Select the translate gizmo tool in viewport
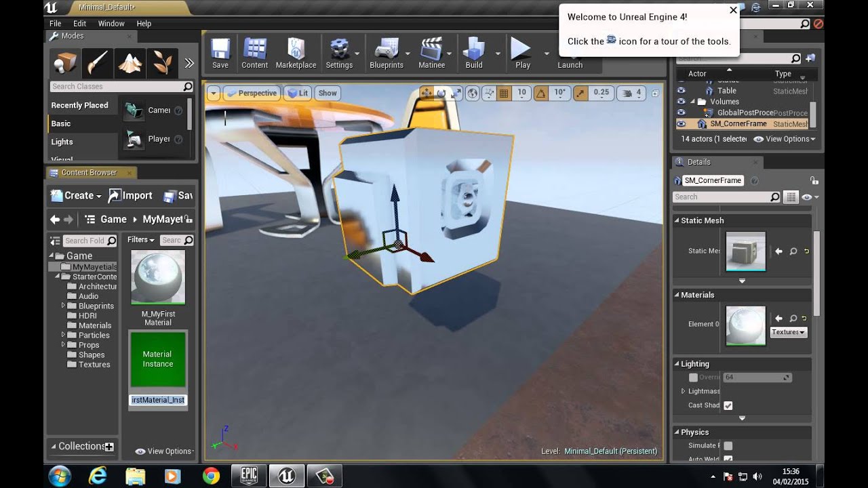 (x=427, y=93)
